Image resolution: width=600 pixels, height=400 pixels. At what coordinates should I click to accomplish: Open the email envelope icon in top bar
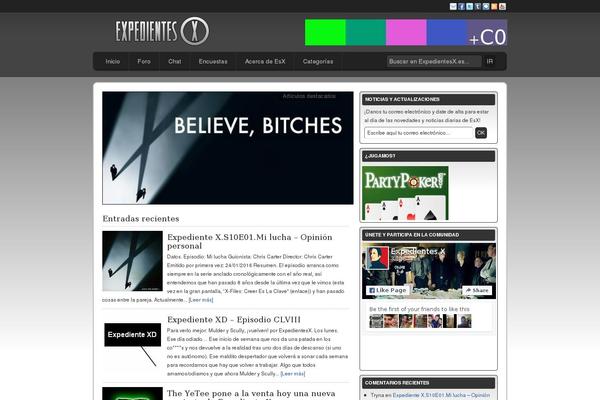point(453,7)
